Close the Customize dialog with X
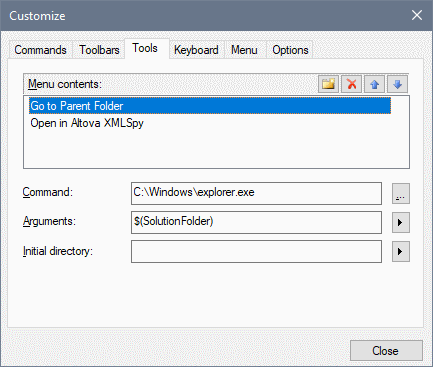433x367 pixels. tap(417, 15)
